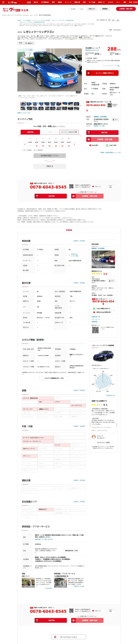Open 車買取・車査定相場をチェック link

110,153
